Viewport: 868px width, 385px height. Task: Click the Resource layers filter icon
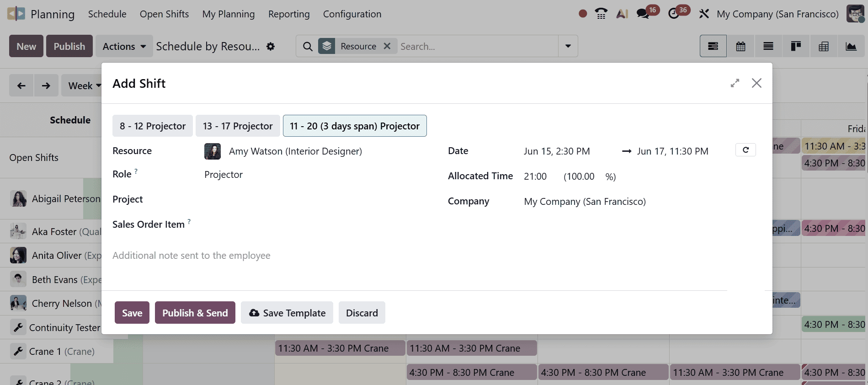coord(327,46)
